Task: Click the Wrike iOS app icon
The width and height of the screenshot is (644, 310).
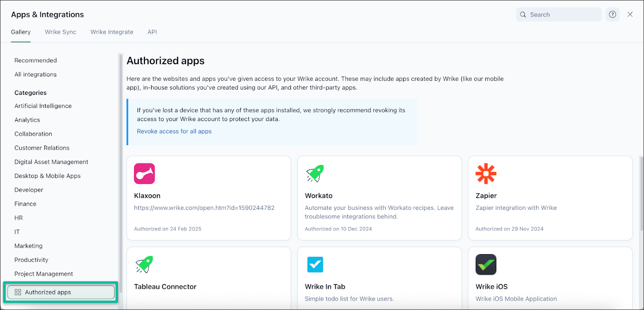Action: point(486,265)
